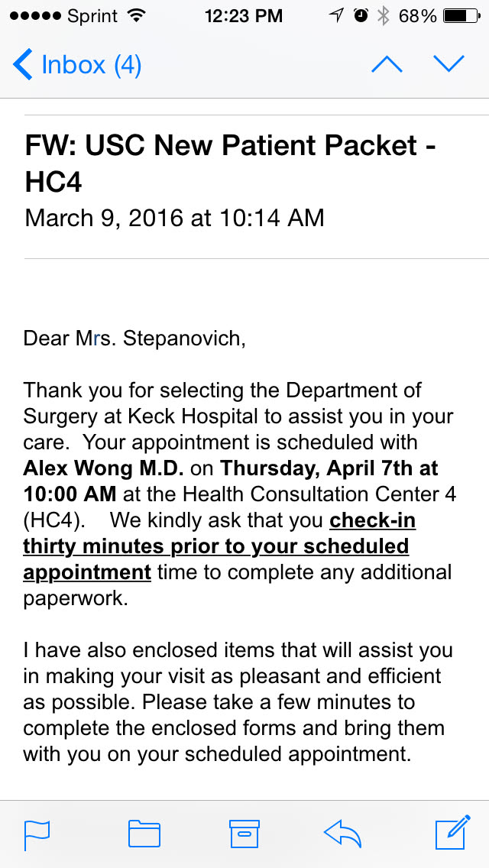
Task: Tap the Thursday, April 7th appointment date
Action: click(x=329, y=468)
